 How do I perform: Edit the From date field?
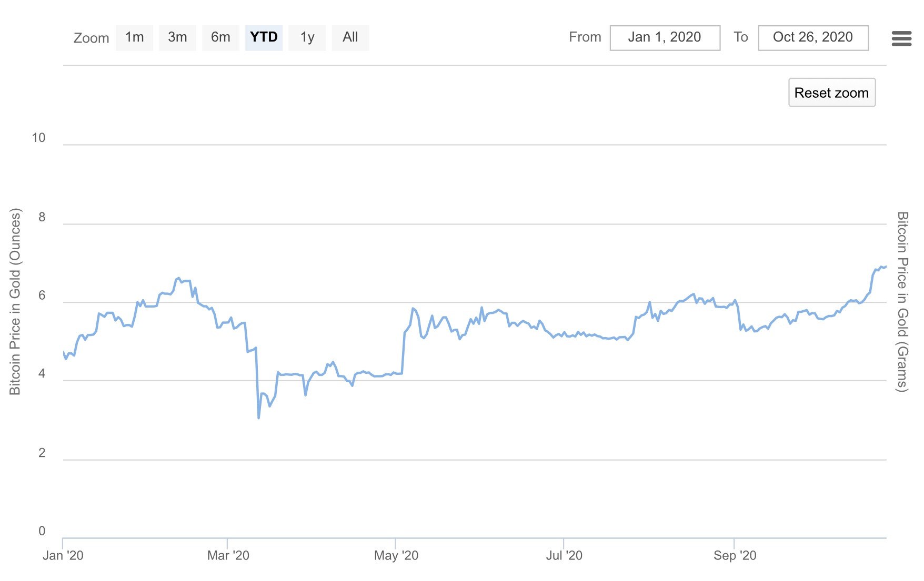[x=665, y=38]
